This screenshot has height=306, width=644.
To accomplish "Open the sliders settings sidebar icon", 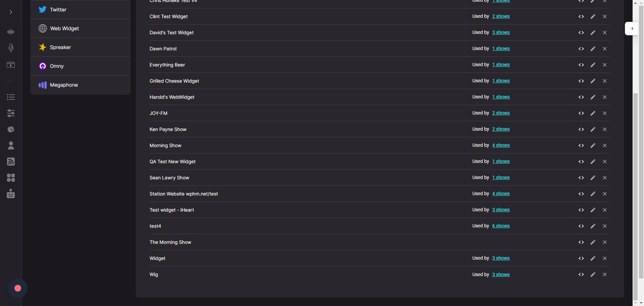I will pyautogui.click(x=11, y=113).
